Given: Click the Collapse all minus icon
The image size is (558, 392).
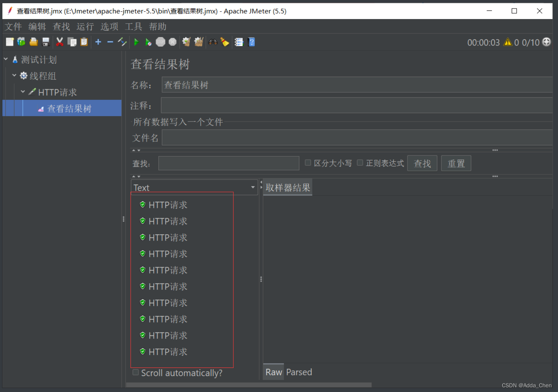Looking at the screenshot, I should (x=110, y=42).
